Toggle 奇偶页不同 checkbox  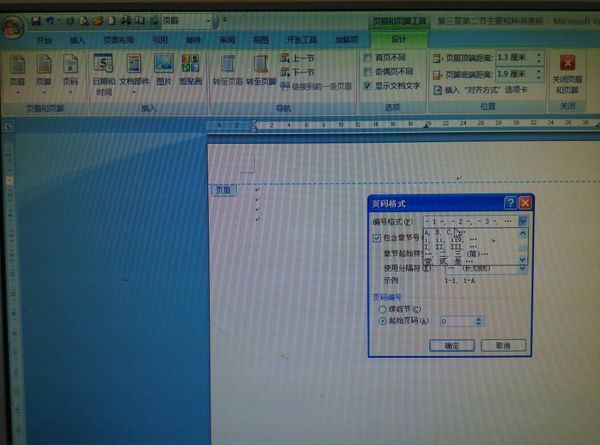[x=367, y=72]
